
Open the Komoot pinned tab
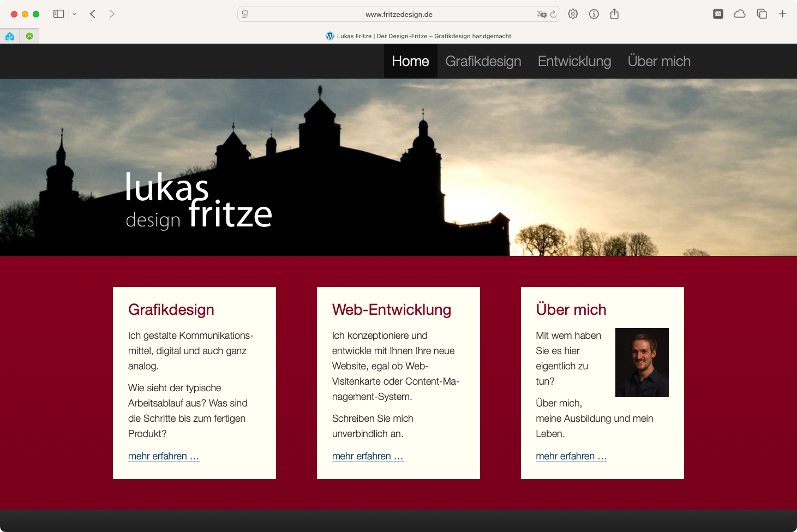click(29, 36)
